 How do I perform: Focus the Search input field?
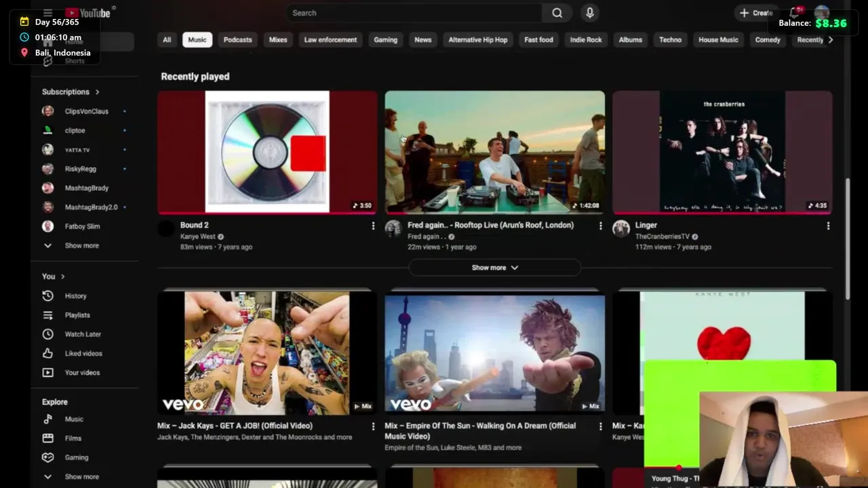coord(414,13)
